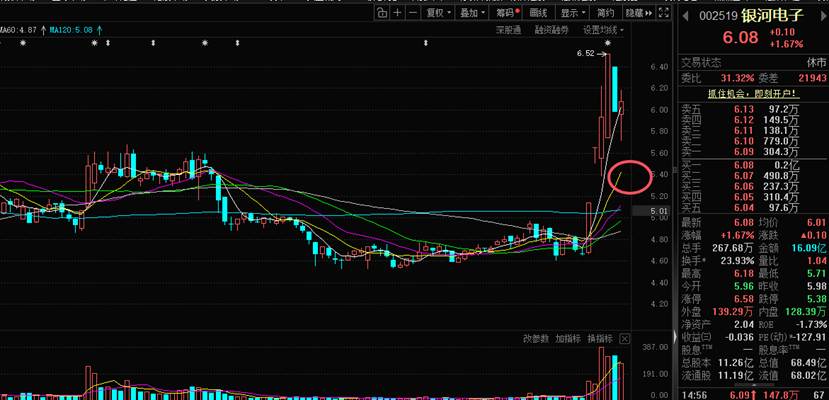This screenshot has height=400, width=829.
Task: Toggle the 隐藏 hide panel button
Action: [633, 13]
